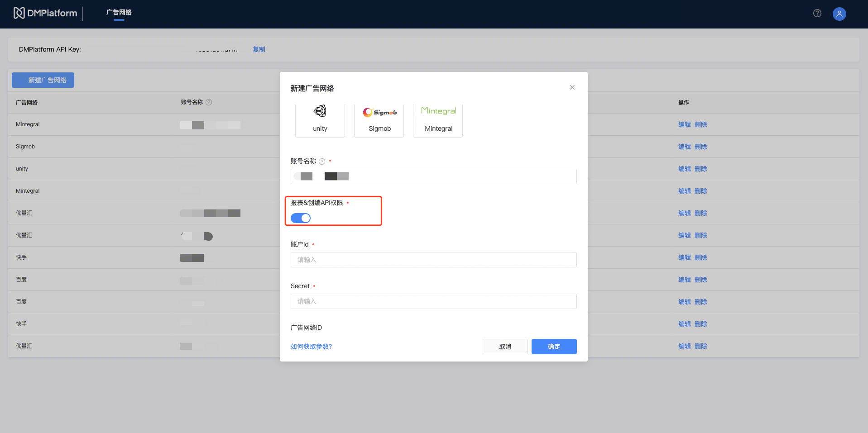Screen dimensions: 868x433
Task: Focus the Secret input field
Action: [433, 301]
